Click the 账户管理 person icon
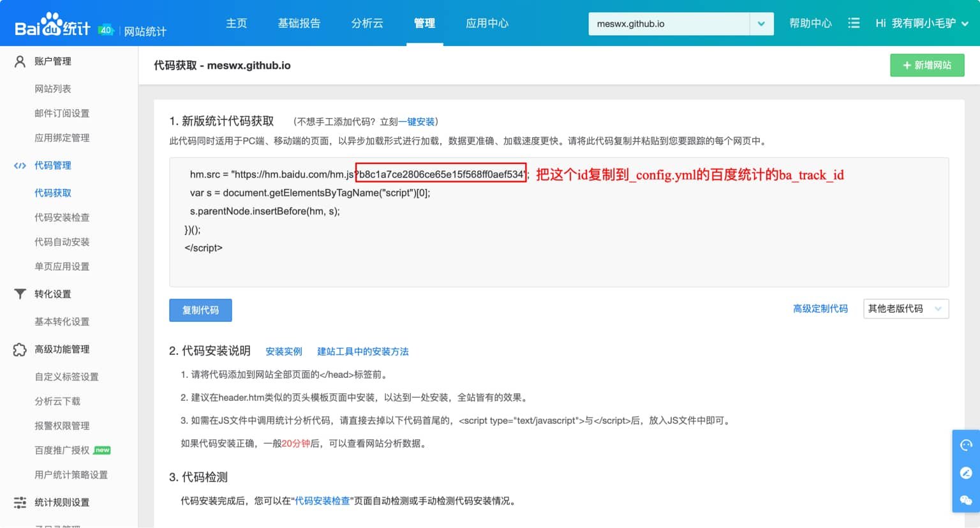The image size is (980, 528). [x=20, y=61]
